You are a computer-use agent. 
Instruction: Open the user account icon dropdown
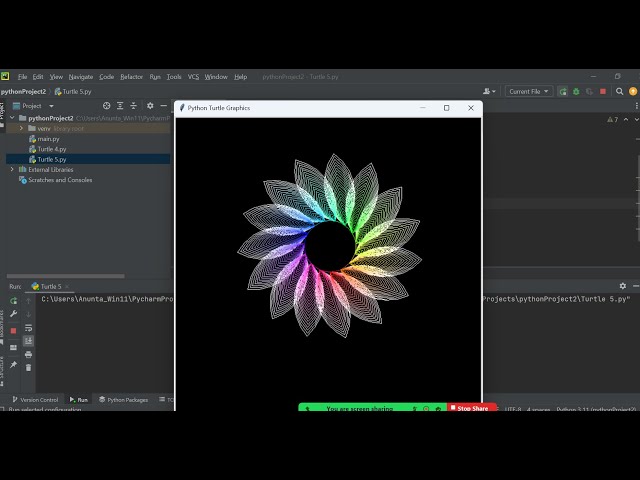coord(489,91)
